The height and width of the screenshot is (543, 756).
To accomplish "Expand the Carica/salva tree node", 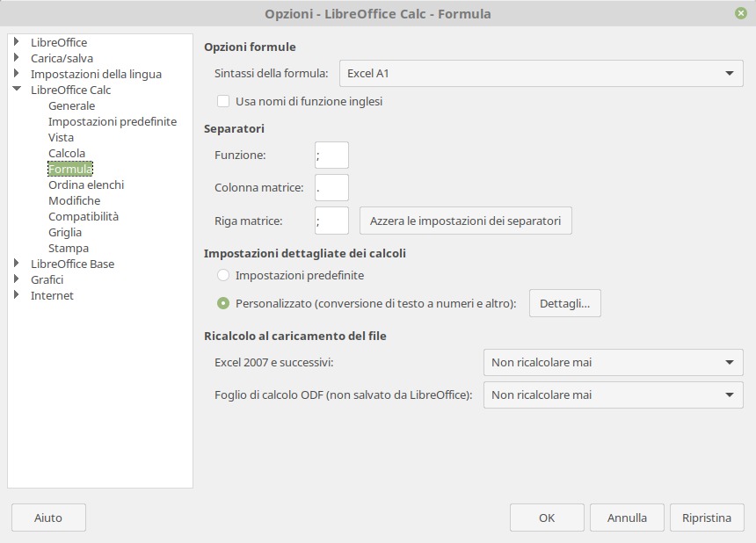I will (17, 58).
